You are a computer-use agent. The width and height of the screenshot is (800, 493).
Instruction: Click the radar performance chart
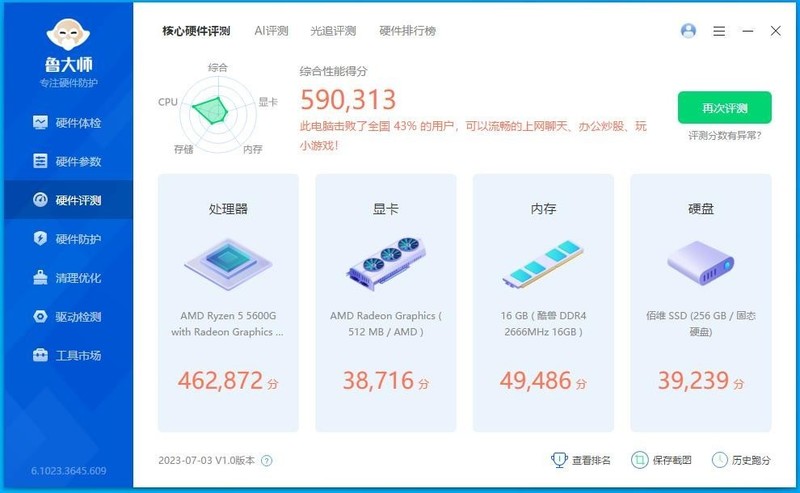click(218, 115)
